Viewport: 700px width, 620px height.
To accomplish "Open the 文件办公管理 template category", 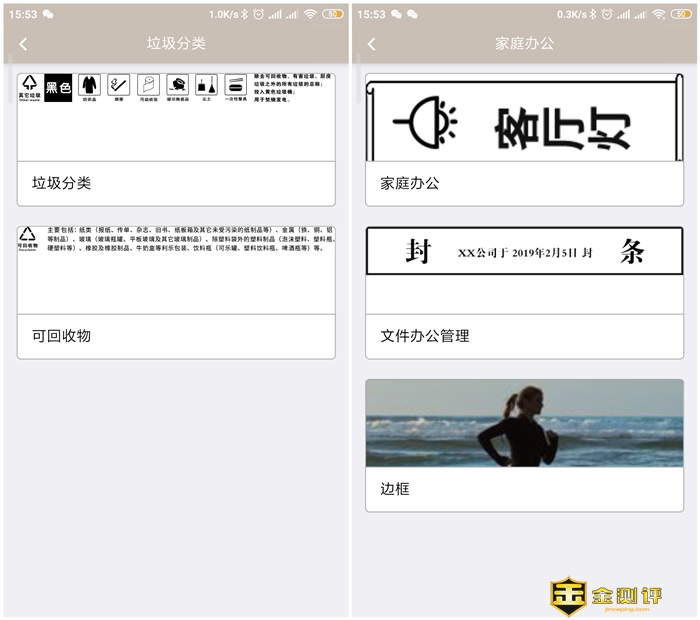I will pos(524,336).
